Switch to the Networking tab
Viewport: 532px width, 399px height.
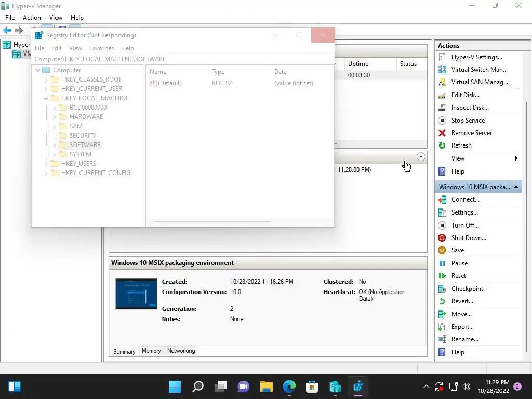181,351
